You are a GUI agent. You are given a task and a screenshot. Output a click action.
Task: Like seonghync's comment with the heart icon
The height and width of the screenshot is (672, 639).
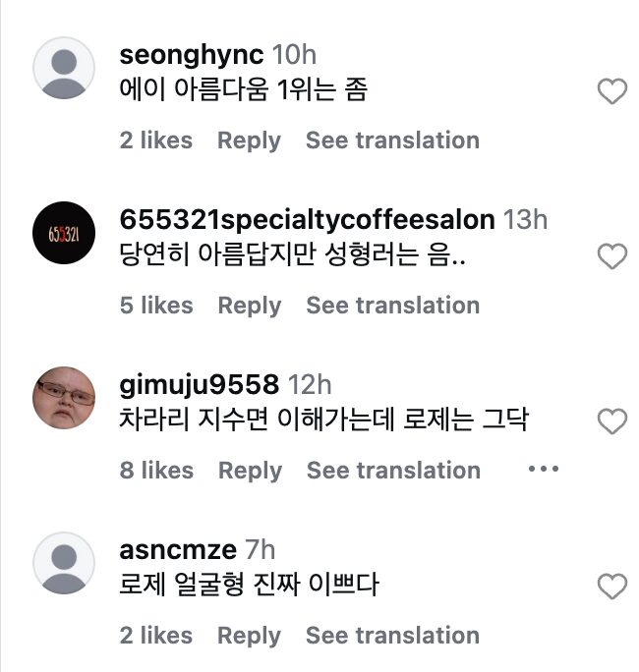point(612,92)
